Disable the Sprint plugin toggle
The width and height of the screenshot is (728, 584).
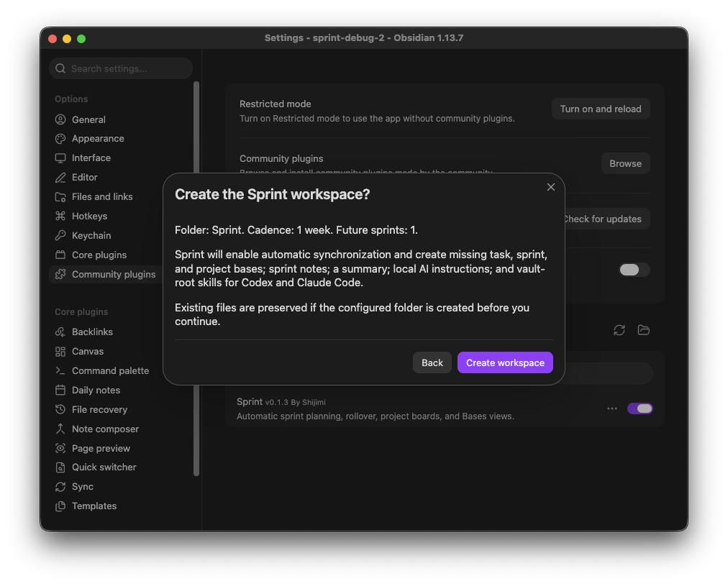point(640,409)
